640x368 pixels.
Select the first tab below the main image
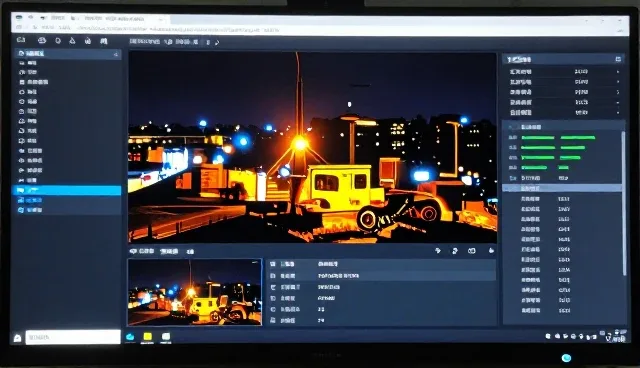point(142,251)
